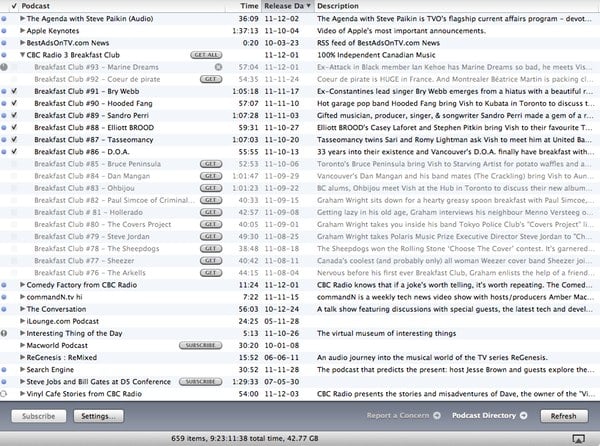The height and width of the screenshot is (446, 600).
Task: Toggle checkbox for Breakfast Club #93 - Marine Dreams
Action: (14, 67)
